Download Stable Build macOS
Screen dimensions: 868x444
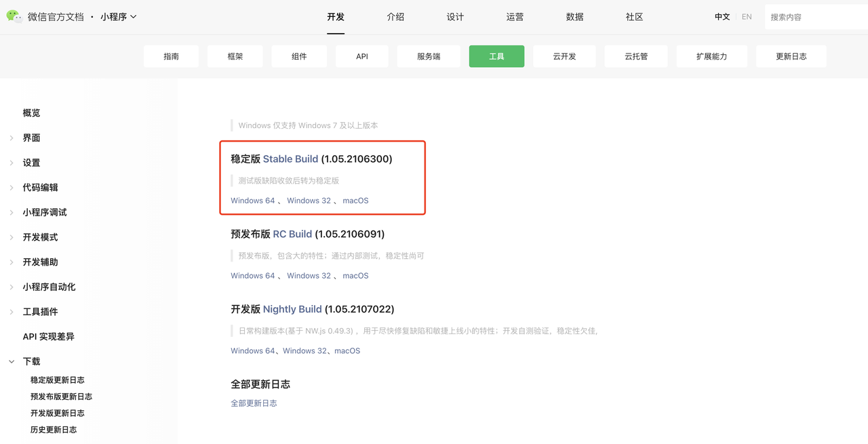click(355, 201)
